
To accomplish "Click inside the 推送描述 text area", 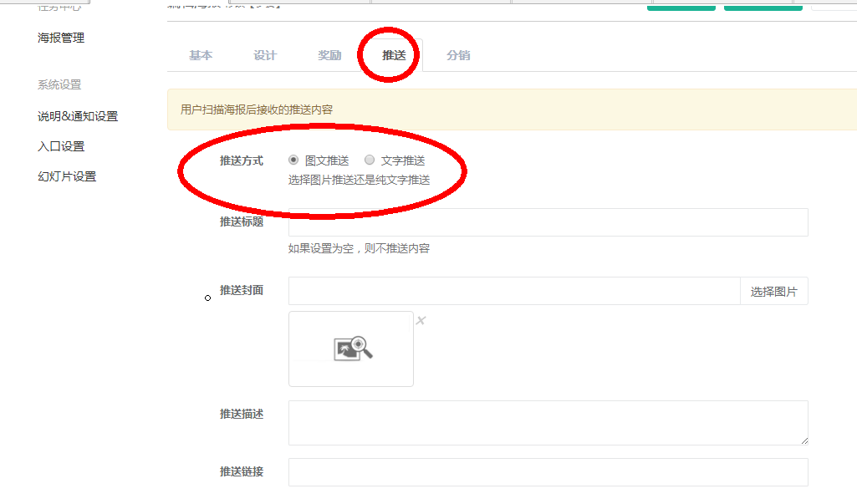I will 548,422.
